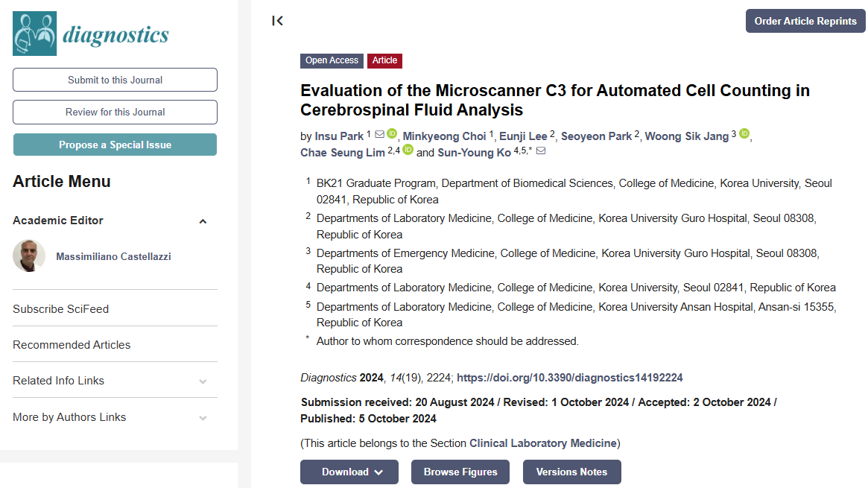Click the Article Menu heading
Screen dimensions: 868x488
click(x=61, y=182)
